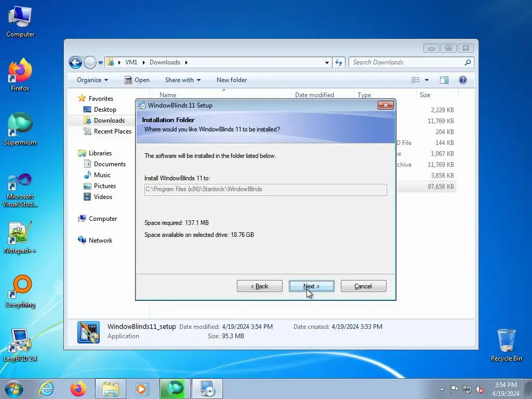532x399 pixels.
Task: Show hidden system tray icons
Action: [x=442, y=389]
